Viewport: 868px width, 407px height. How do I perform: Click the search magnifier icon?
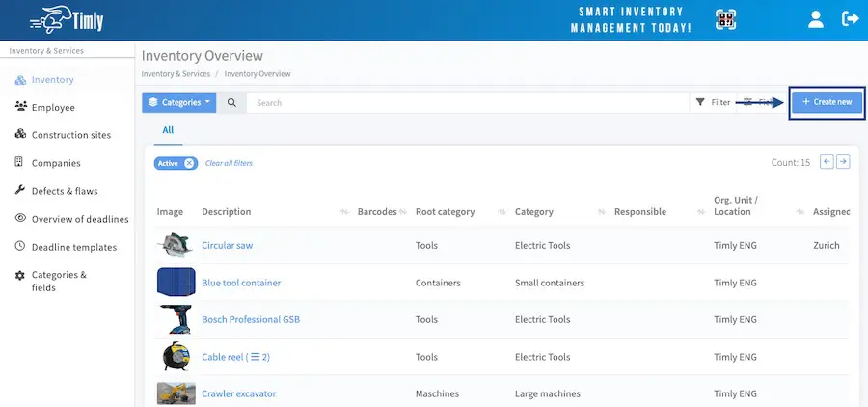[231, 102]
